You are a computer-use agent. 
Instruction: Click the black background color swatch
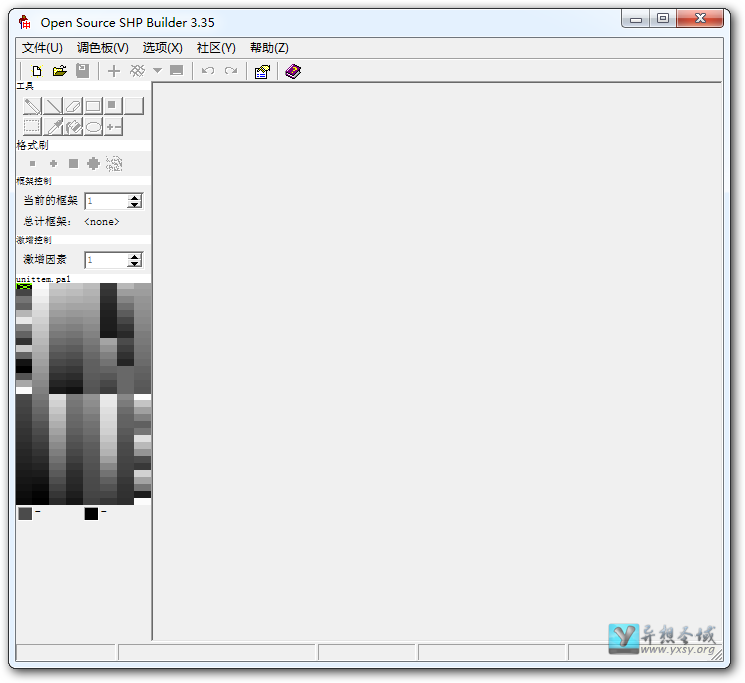click(91, 513)
